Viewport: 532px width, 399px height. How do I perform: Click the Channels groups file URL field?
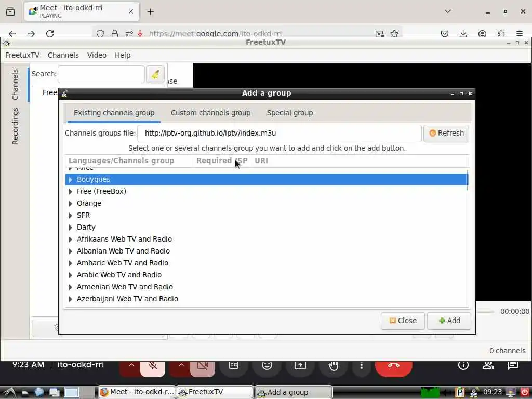[x=279, y=133]
